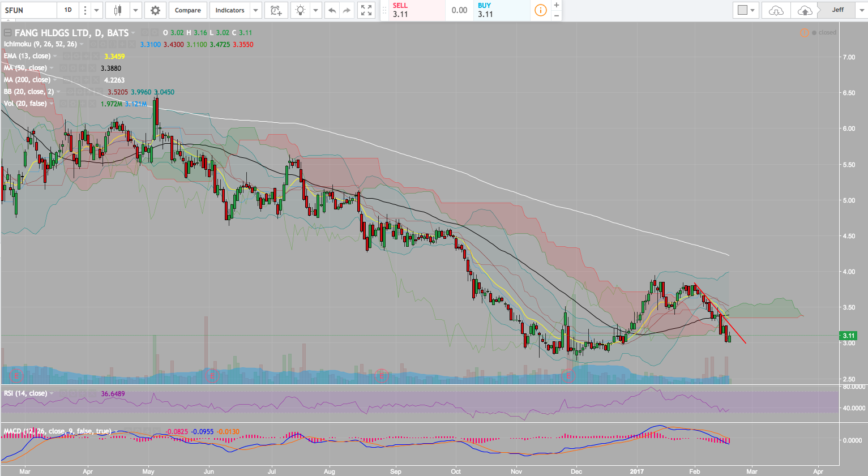The image size is (868, 476).
Task: Hide the EMA (13, close) indicator
Action: pos(67,56)
